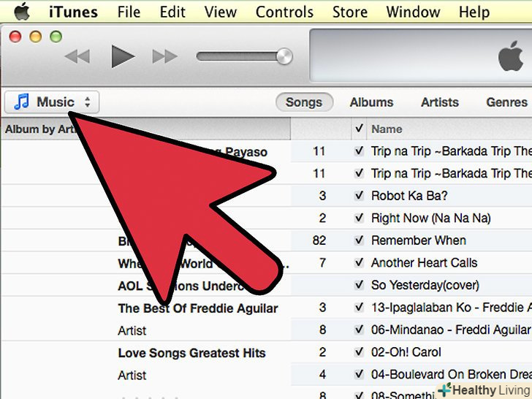
Task: Sort by the Name column header
Action: [x=387, y=129]
